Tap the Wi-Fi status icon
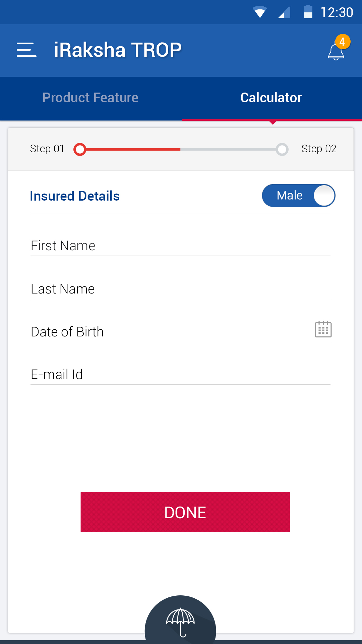 point(260,12)
